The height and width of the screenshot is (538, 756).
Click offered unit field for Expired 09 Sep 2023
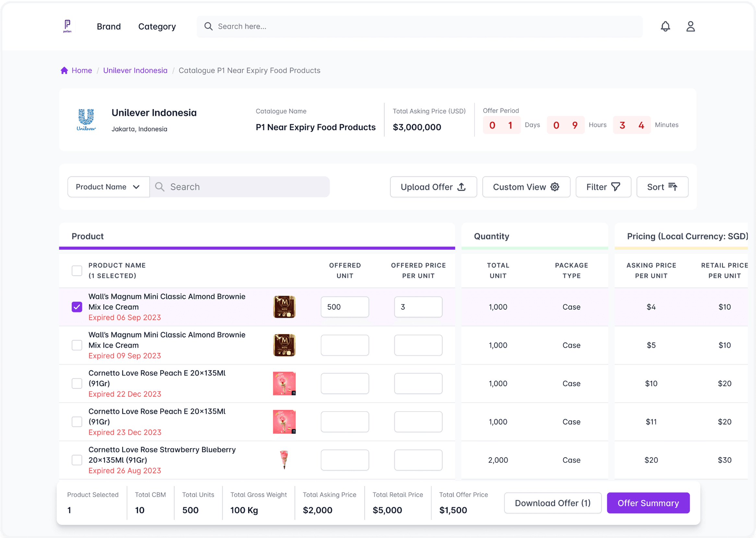pos(344,345)
